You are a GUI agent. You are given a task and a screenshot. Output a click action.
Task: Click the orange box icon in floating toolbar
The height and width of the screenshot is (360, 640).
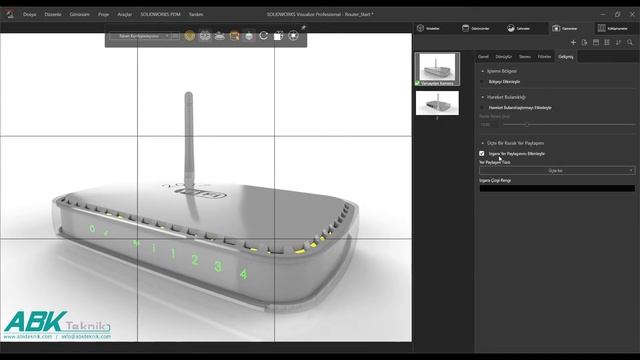point(234,36)
